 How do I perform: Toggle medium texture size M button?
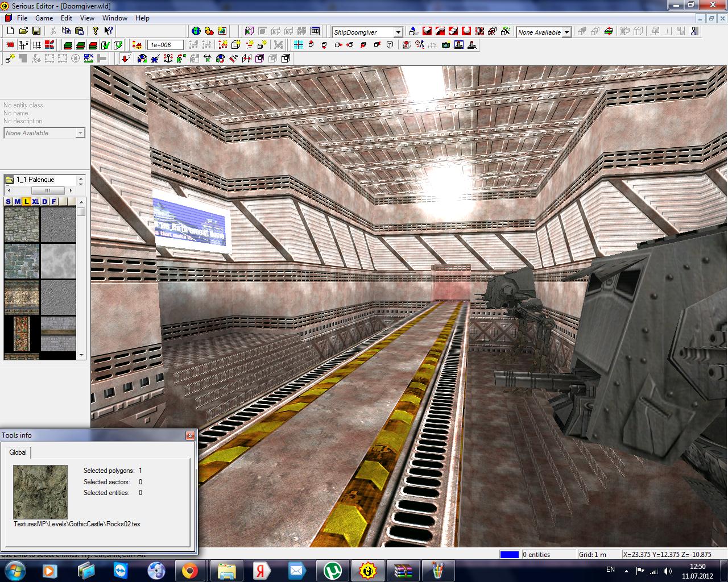(x=18, y=201)
